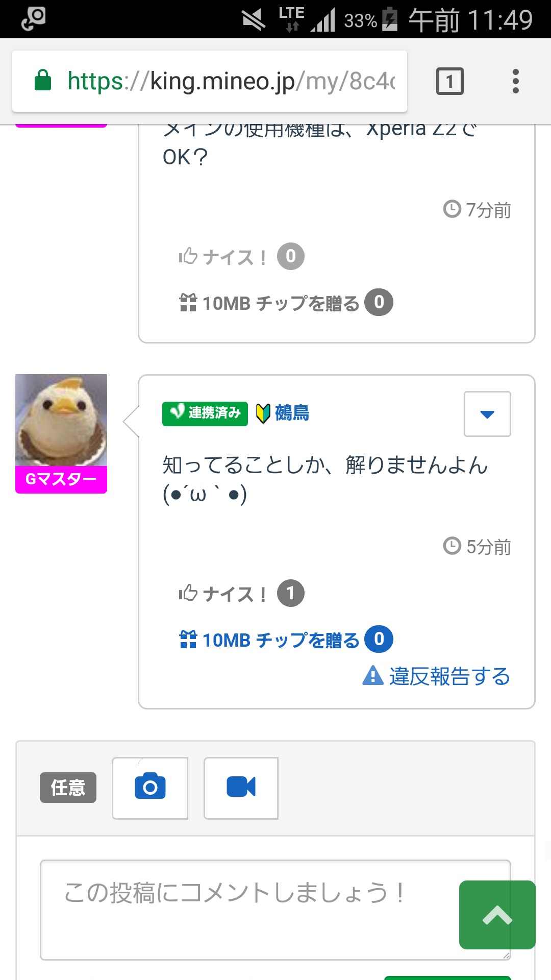The height and width of the screenshot is (980, 551).
Task: Tap the video camera attach icon
Action: coord(241,788)
